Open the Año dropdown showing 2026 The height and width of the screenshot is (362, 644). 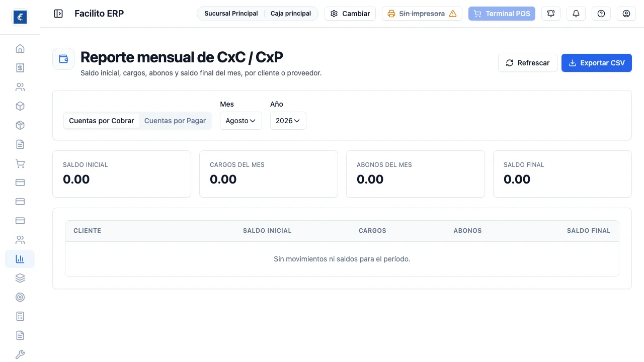click(x=288, y=121)
